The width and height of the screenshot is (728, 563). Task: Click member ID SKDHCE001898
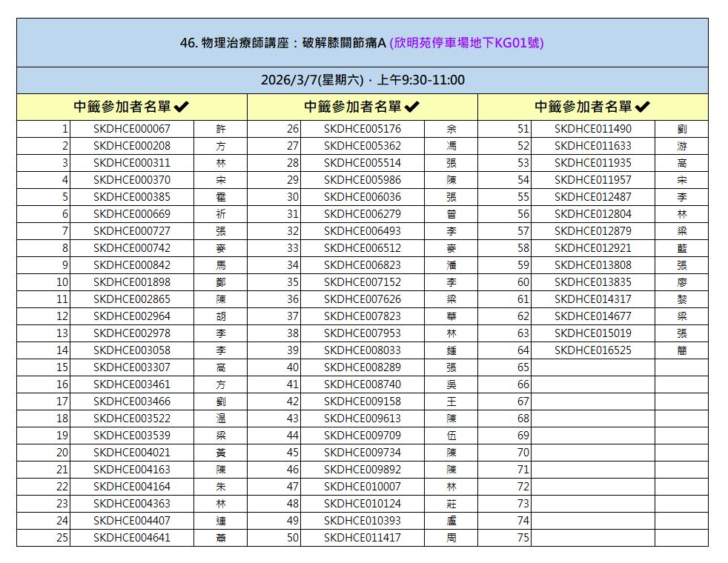pyautogui.click(x=131, y=282)
